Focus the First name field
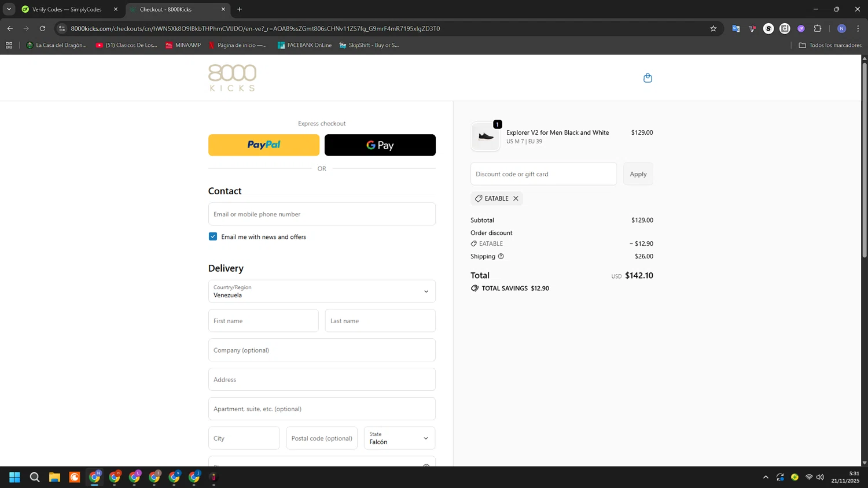 coord(263,321)
